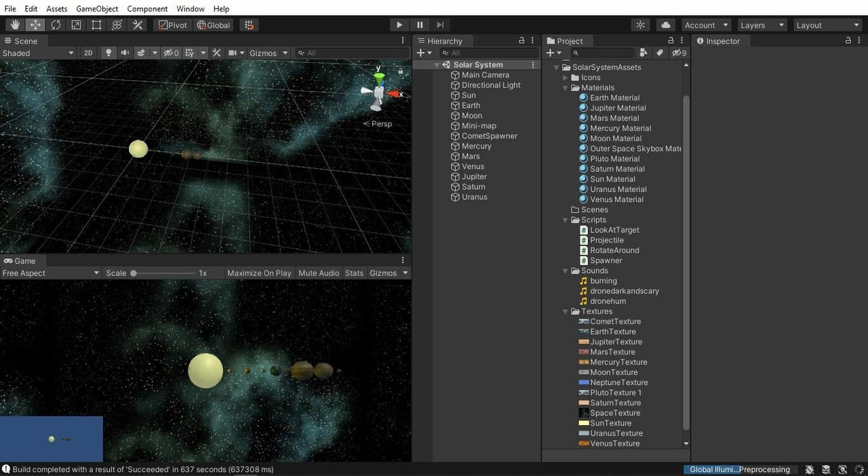This screenshot has width=868, height=476.
Task: Open the Layout dropdown
Action: (x=827, y=25)
